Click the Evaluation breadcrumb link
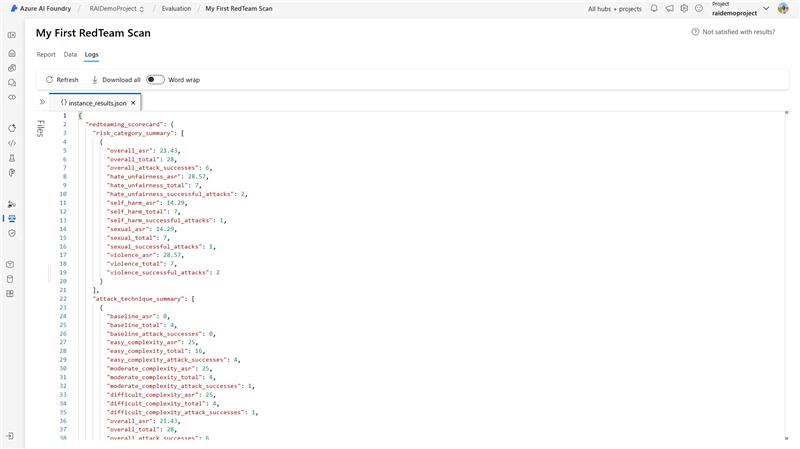This screenshot has width=800, height=449. 177,9
